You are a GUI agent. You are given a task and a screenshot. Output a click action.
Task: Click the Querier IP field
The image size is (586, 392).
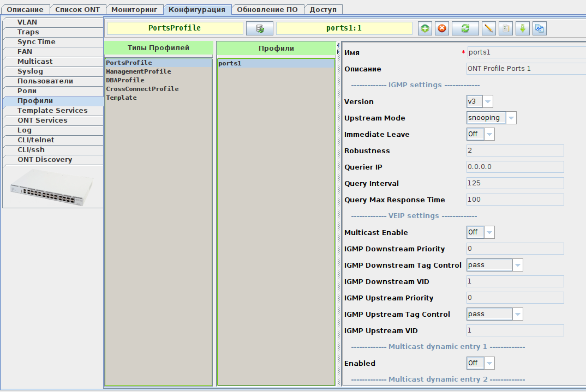[x=516, y=167]
